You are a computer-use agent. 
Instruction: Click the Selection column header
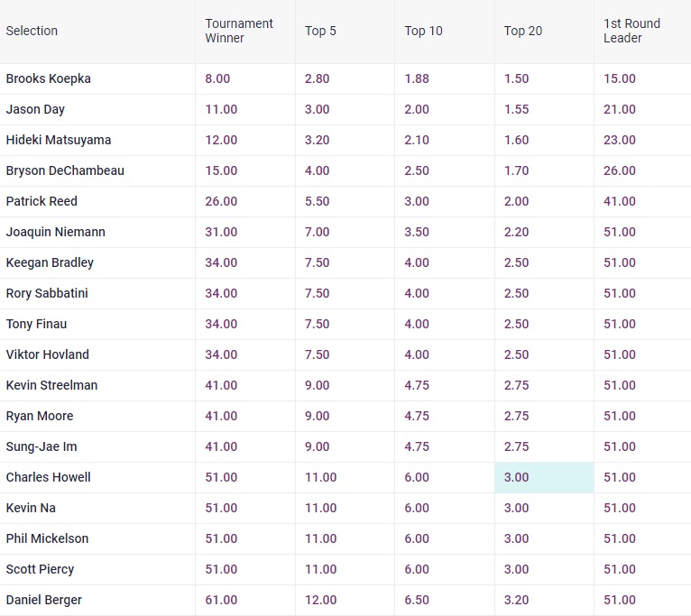[x=32, y=31]
